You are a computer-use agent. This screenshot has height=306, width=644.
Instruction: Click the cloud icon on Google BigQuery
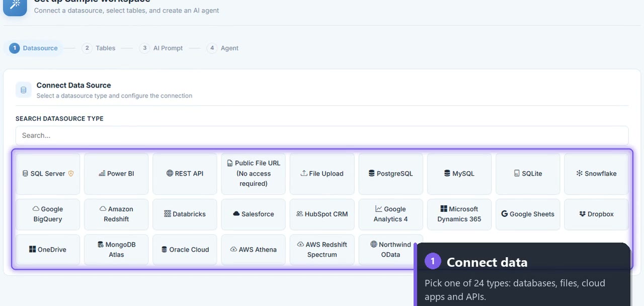click(x=36, y=209)
